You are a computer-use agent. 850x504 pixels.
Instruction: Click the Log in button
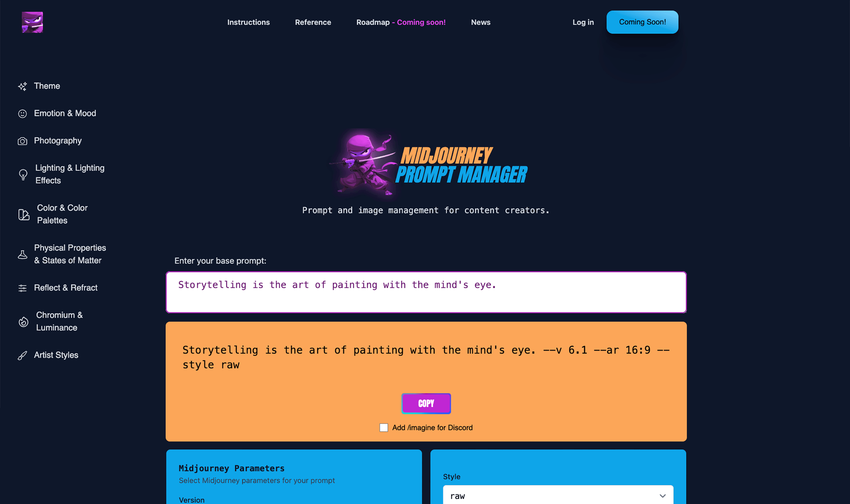point(583,22)
